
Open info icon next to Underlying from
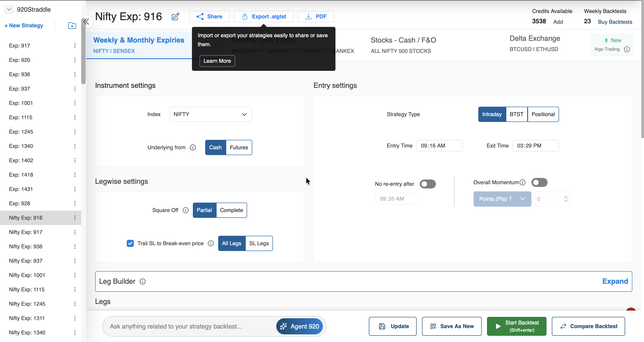click(x=193, y=147)
